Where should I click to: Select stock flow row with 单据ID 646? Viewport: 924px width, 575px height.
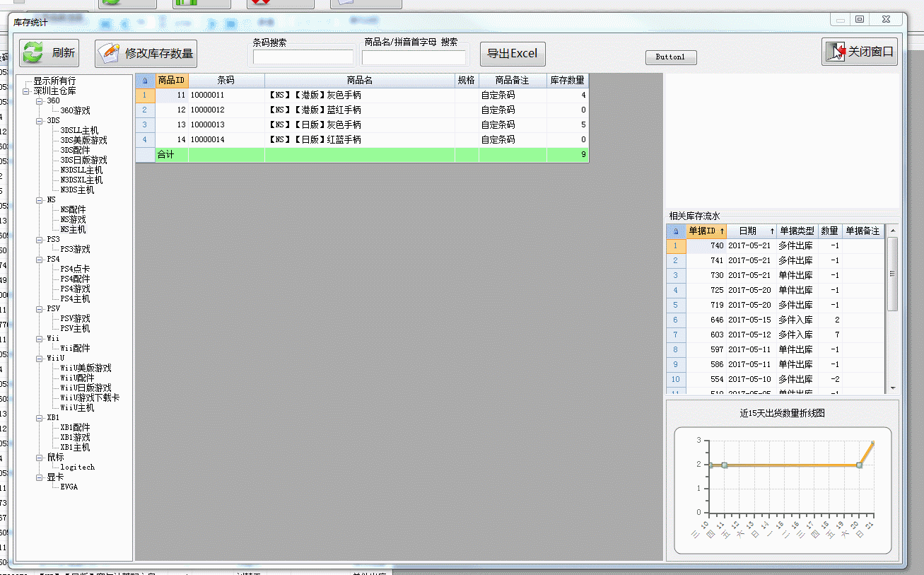775,320
